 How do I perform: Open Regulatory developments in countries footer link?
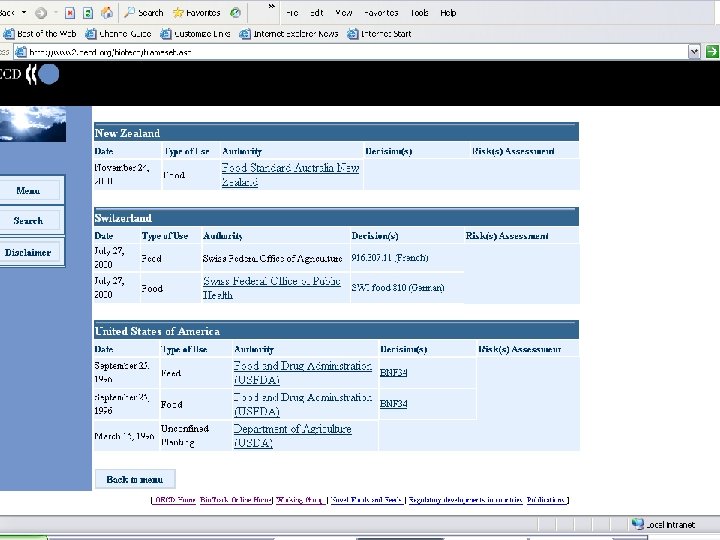tap(465, 500)
